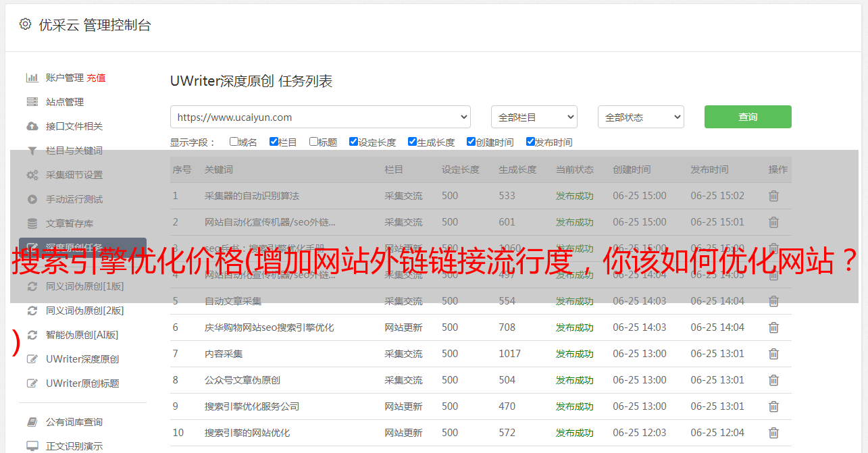
Task: Select 正文识别演示 in the sidebar
Action: [x=74, y=446]
